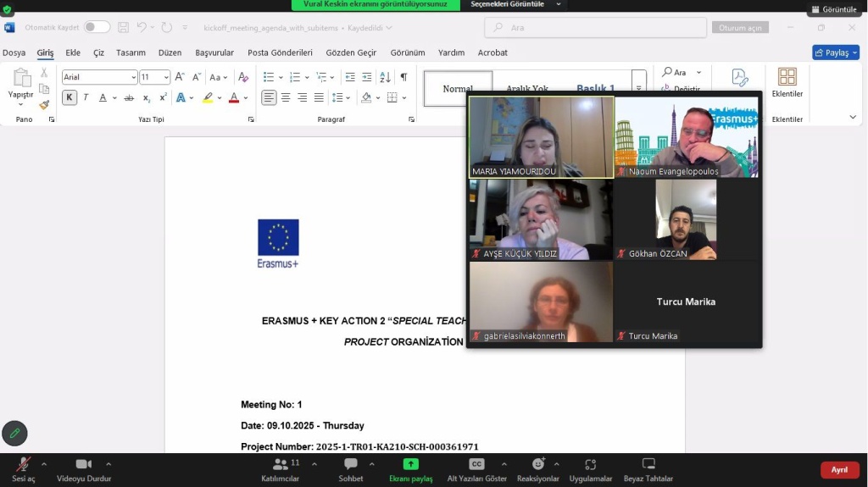Image resolution: width=868 pixels, height=487 pixels.
Task: Click the yellow text highlight color
Action: (208, 97)
